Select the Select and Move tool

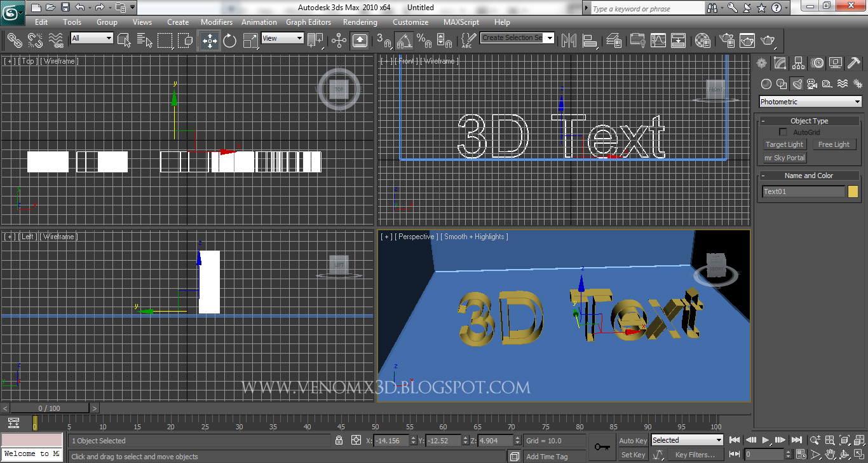click(x=210, y=40)
